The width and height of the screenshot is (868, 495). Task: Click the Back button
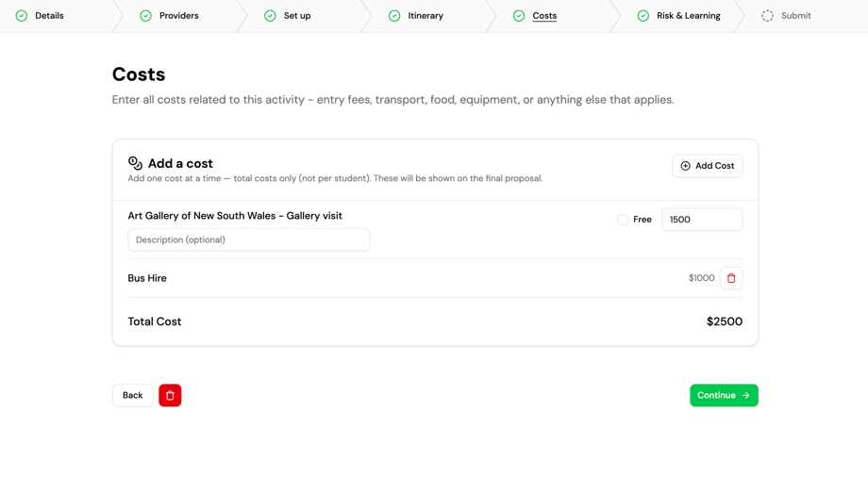[x=133, y=395]
